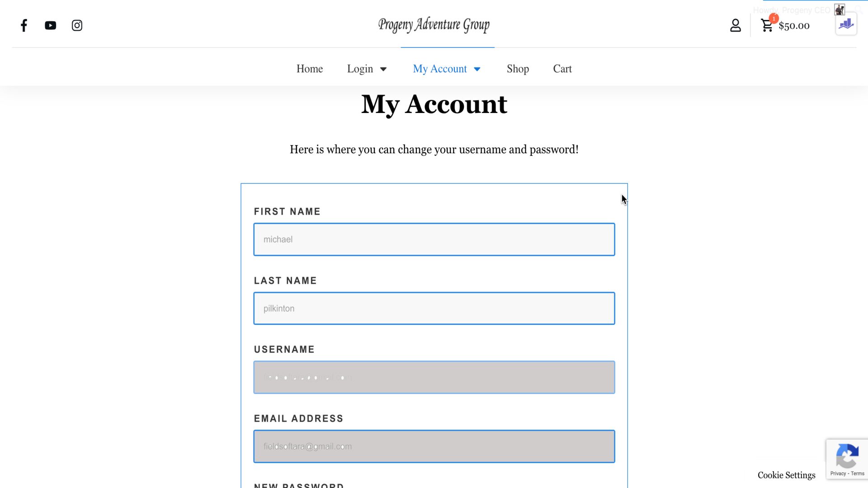Select the Shop navigation item
This screenshot has width=868, height=488.
[x=518, y=69]
